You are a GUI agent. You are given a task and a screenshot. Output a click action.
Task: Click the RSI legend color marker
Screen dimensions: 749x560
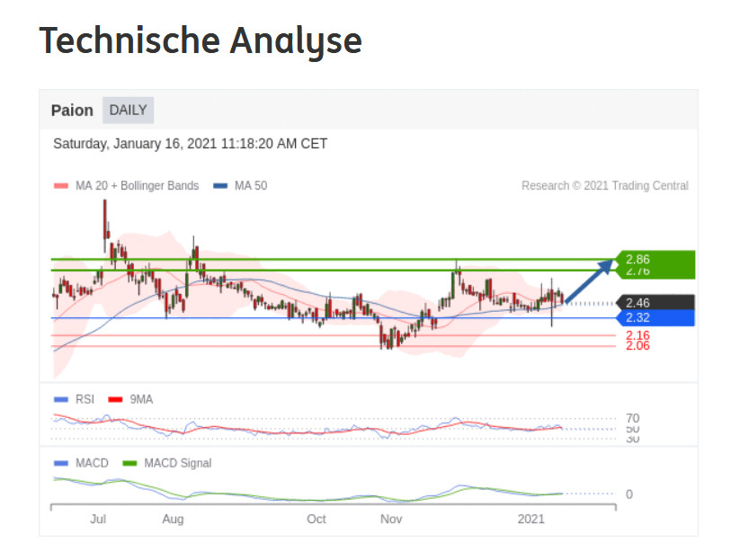[x=60, y=399]
